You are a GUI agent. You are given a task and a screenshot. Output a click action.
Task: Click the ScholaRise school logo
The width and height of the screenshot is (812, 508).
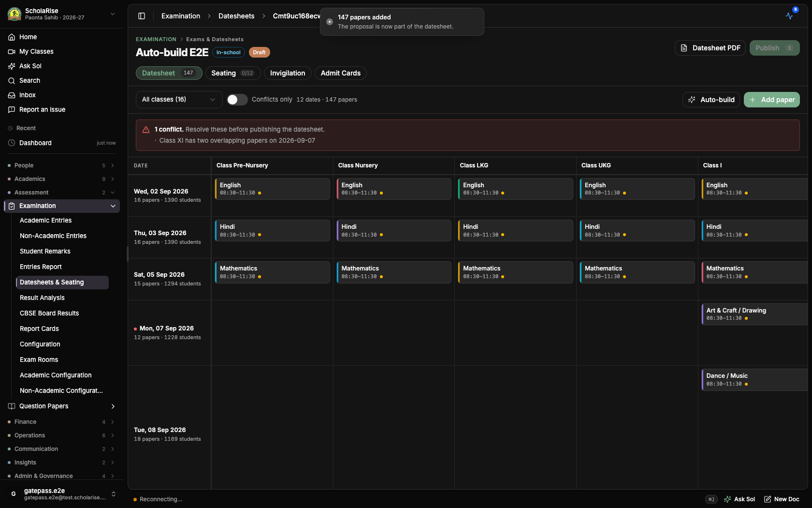(x=14, y=14)
